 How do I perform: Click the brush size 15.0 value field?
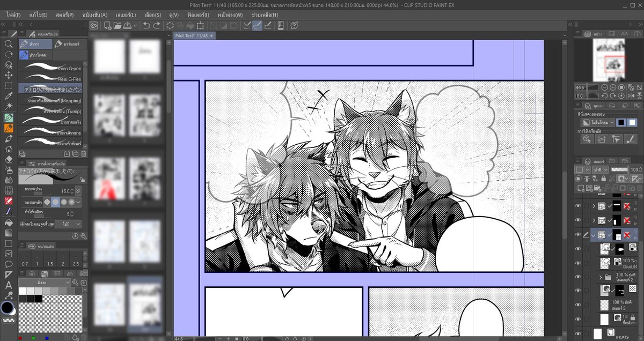pos(65,191)
